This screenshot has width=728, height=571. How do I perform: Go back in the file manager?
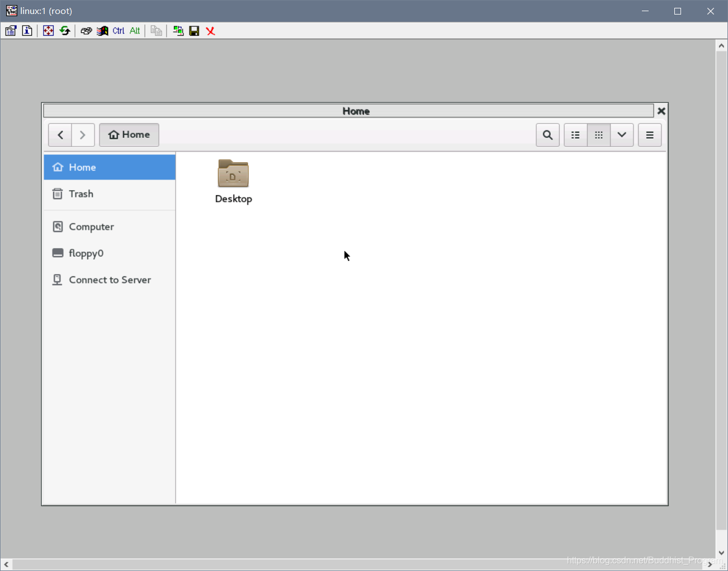60,135
